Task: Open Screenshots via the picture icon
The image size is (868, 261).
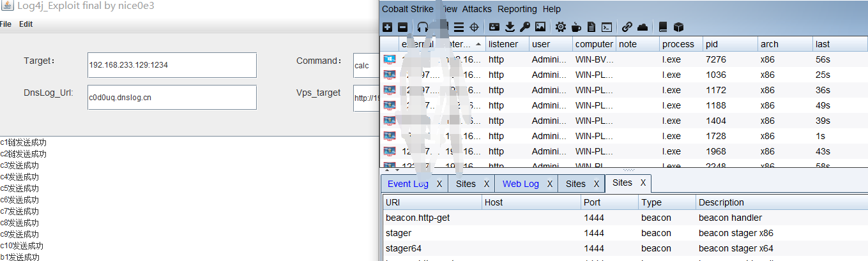Action: coord(540,27)
